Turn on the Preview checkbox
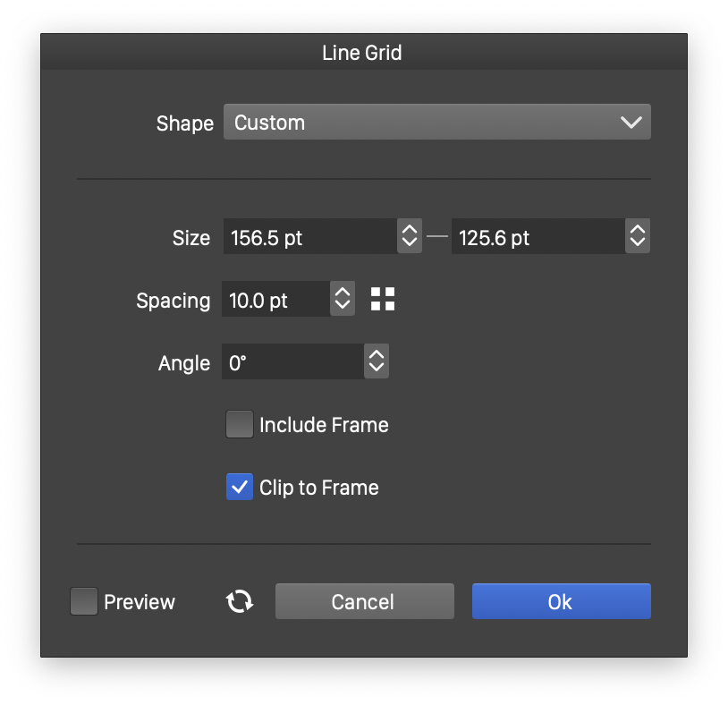Screen dimensions: 728x705 [84, 602]
